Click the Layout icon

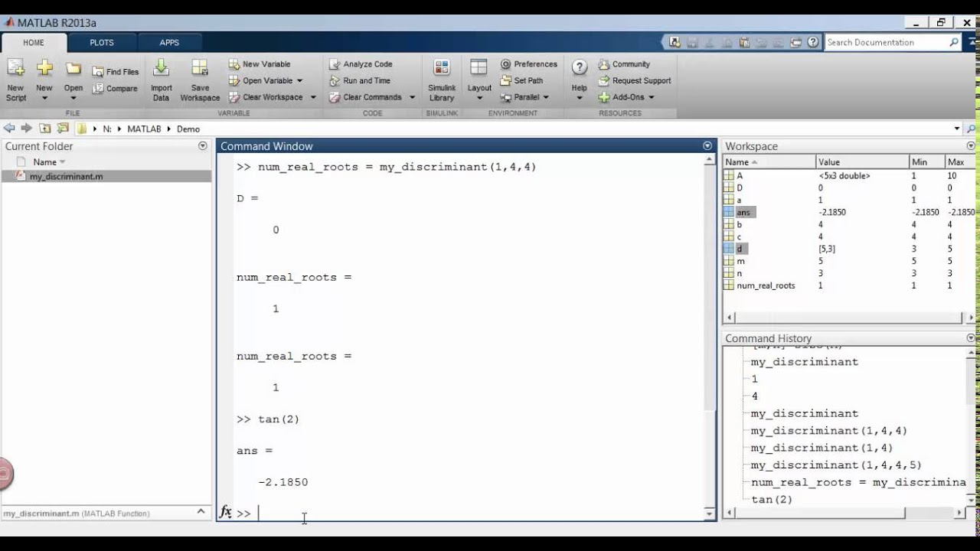tap(479, 68)
